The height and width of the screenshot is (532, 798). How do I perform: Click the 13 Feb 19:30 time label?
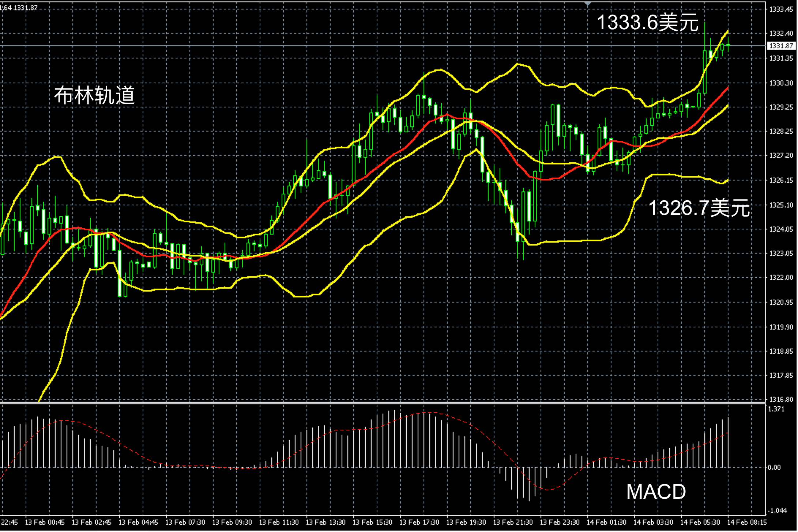tap(466, 522)
